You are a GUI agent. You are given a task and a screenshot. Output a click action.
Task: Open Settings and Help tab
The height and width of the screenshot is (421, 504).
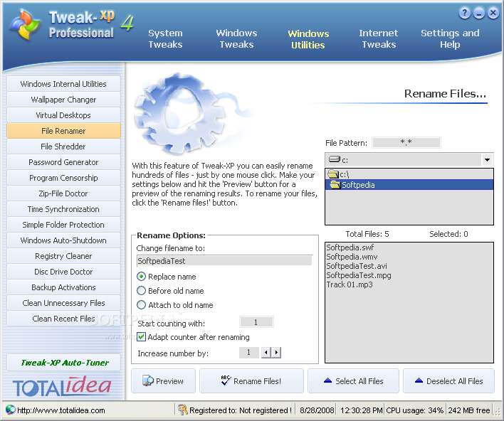click(450, 39)
